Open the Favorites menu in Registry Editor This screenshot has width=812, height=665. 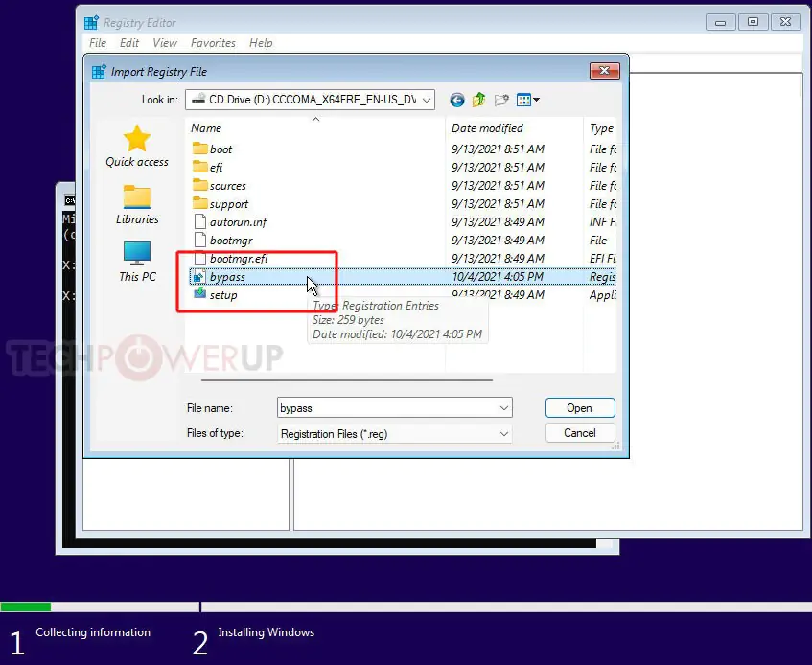[213, 43]
